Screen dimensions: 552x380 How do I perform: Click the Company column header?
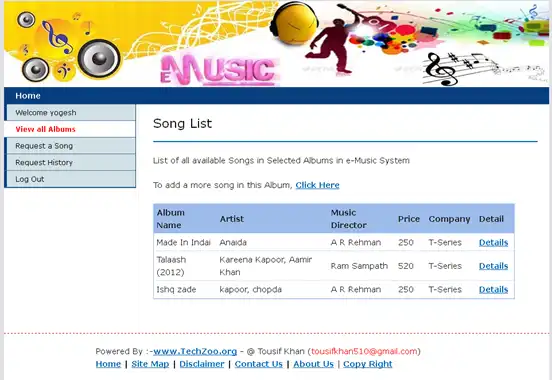[449, 219]
